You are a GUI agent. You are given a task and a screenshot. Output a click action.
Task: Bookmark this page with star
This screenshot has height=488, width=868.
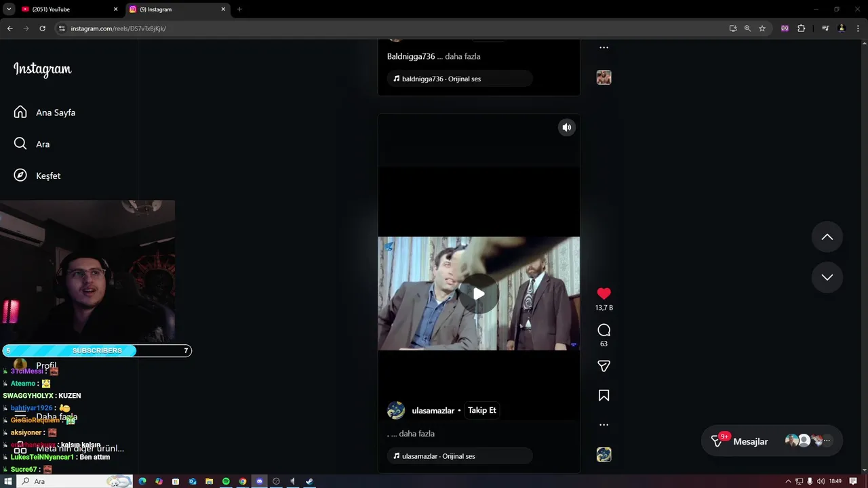[x=762, y=28]
